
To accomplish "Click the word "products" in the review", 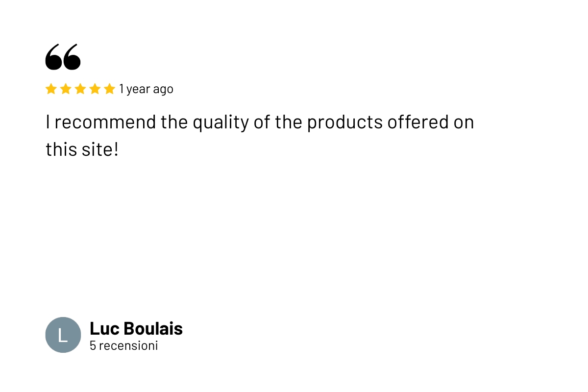I will click(344, 122).
